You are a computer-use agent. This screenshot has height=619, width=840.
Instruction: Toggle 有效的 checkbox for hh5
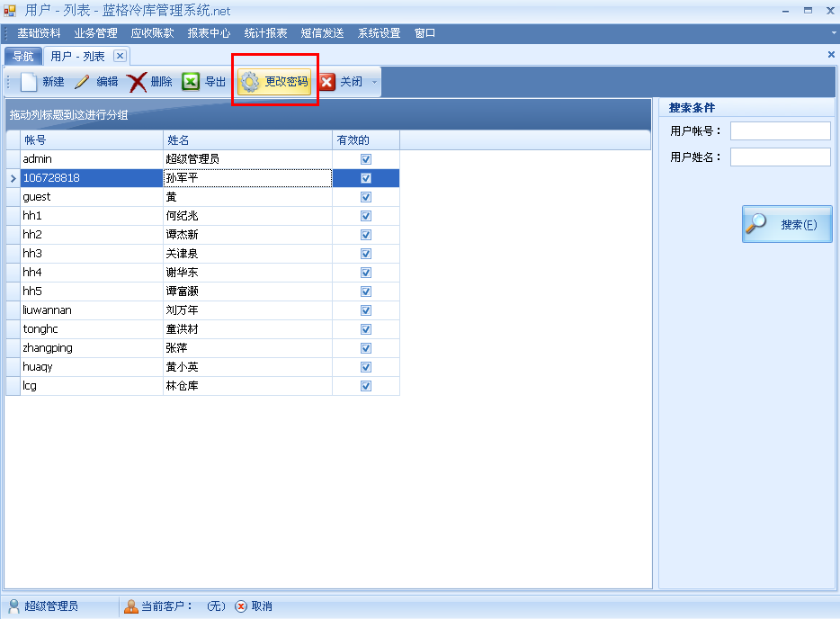[366, 292]
